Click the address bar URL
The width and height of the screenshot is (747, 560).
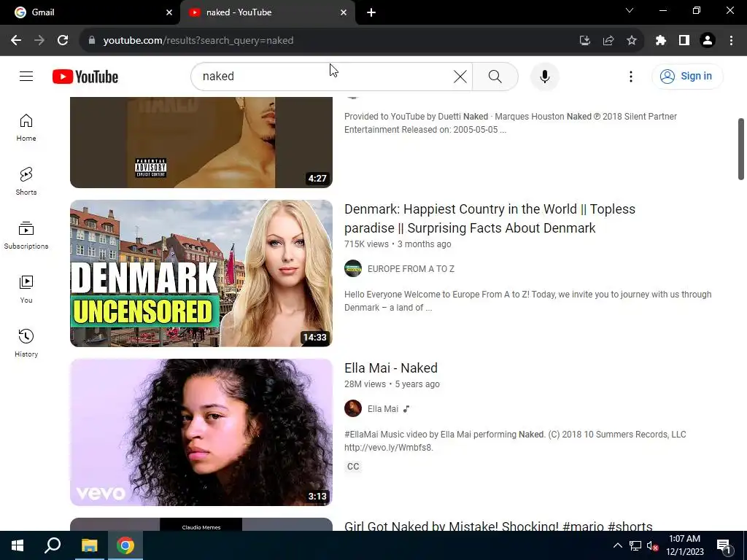tap(198, 41)
